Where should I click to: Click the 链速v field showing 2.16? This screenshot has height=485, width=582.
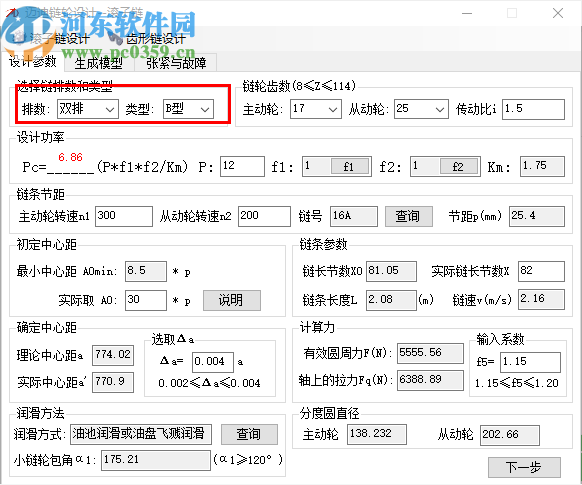point(542,299)
